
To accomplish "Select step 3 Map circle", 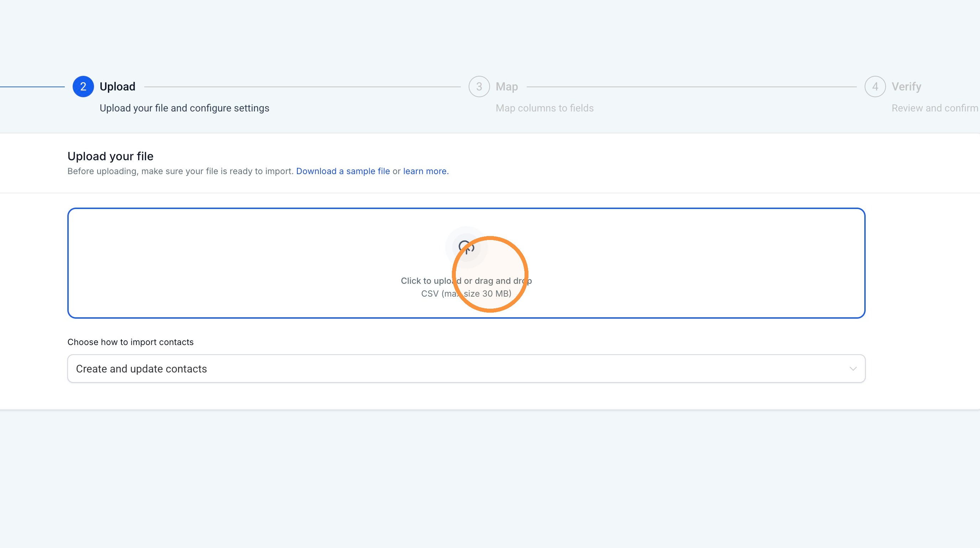I will 479,86.
